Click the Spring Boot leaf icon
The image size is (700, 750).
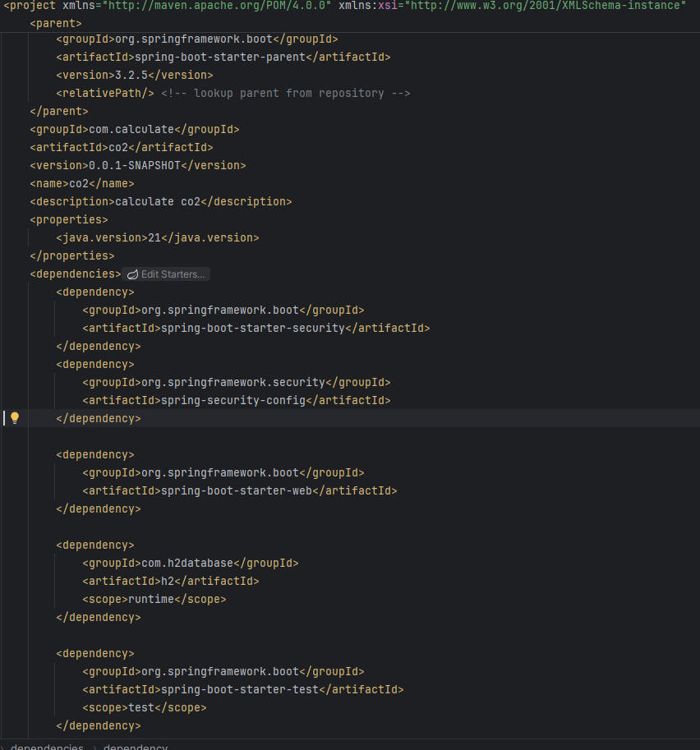(131, 274)
